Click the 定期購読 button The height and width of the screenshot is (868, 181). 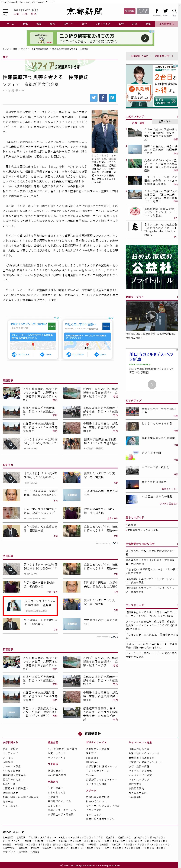[x=130, y=11]
